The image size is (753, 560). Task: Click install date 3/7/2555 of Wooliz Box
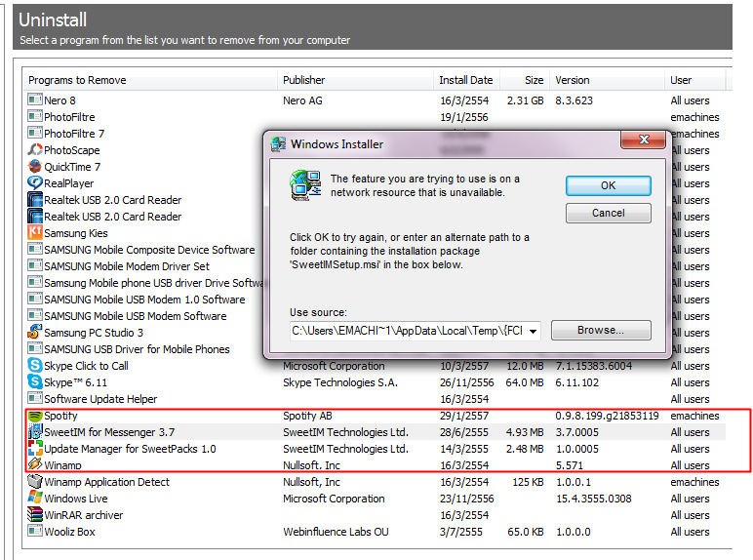[461, 532]
